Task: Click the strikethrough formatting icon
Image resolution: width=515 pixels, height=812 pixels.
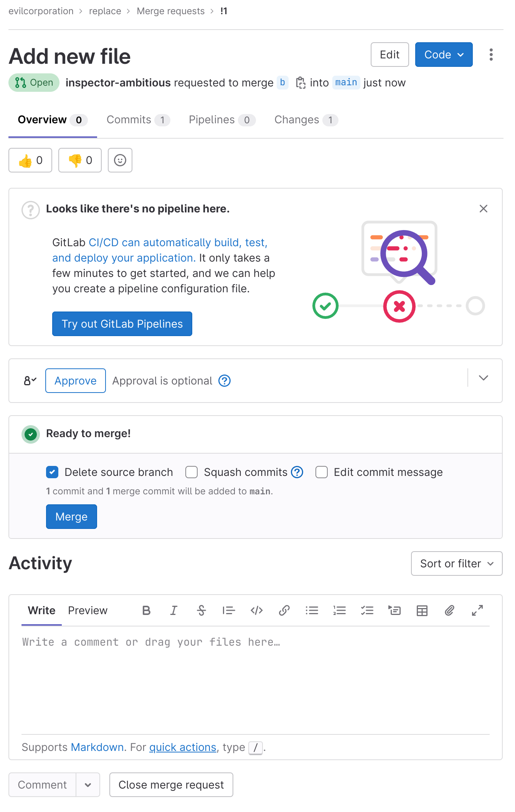Action: pos(201,610)
